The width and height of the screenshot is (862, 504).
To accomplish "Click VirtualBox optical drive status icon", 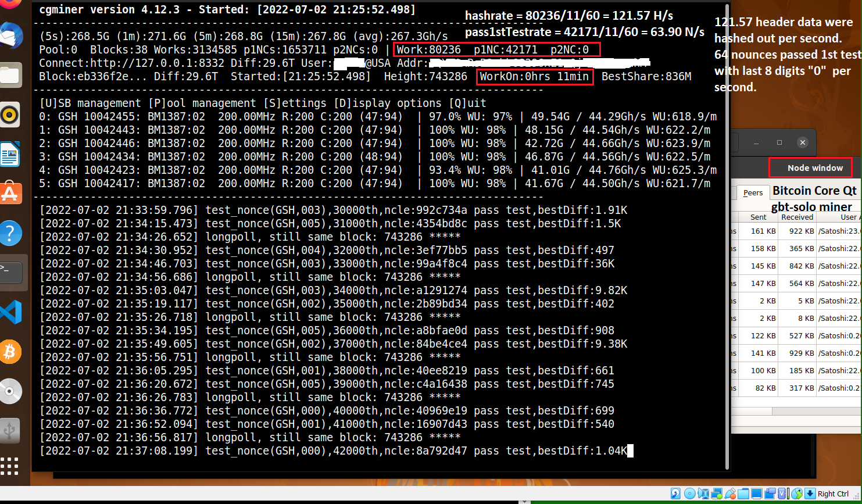I will (x=690, y=494).
